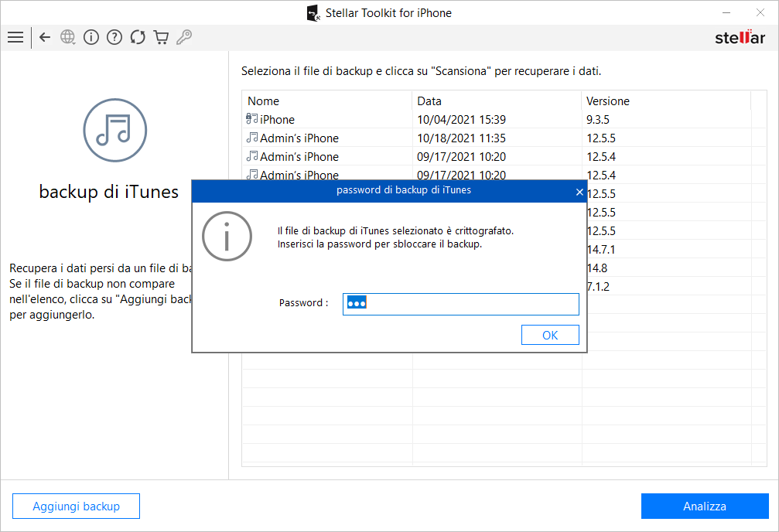
Task: Click version cell 14.7.1
Action: (601, 249)
